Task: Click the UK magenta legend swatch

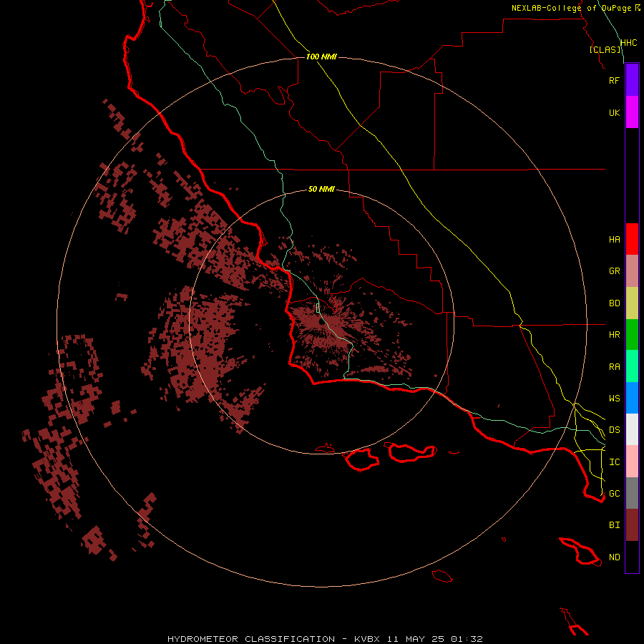Action: click(x=632, y=112)
